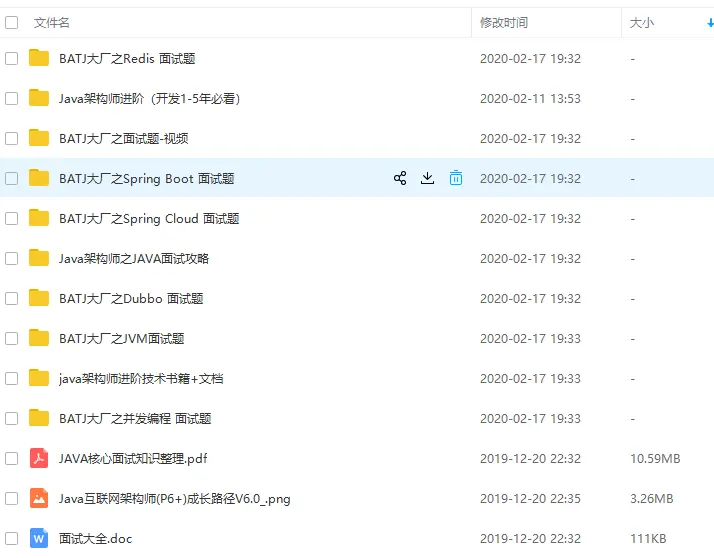Click folder icon of BATJ大厂之Spring Boot 面试题

[39, 178]
